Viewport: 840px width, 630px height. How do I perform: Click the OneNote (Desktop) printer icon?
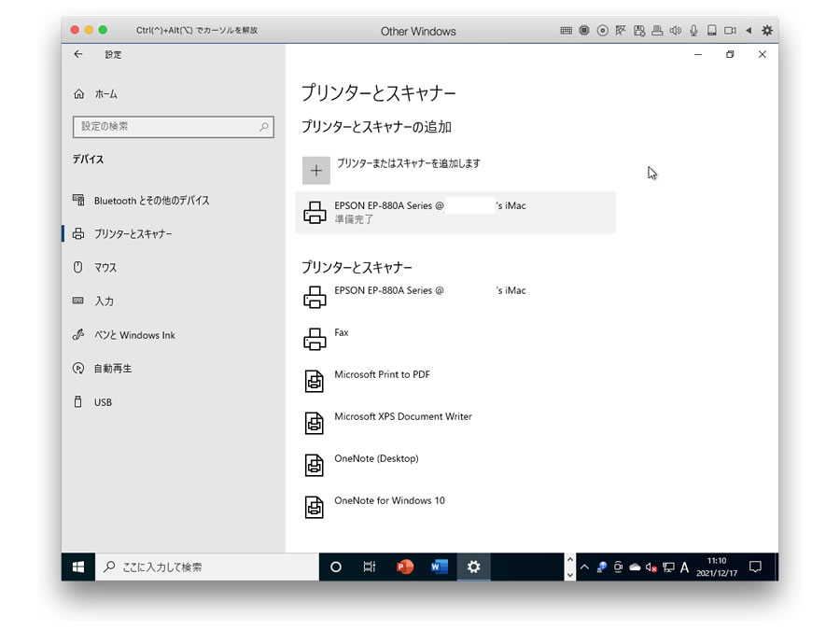[x=315, y=465]
